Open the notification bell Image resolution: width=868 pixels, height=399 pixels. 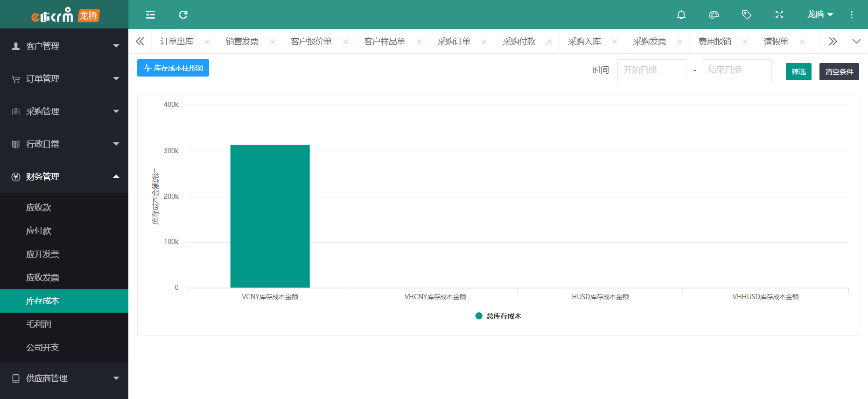tap(681, 15)
